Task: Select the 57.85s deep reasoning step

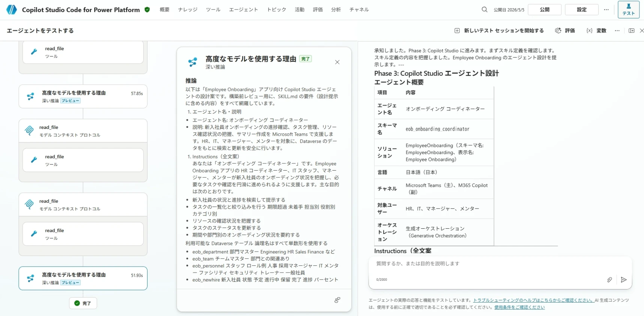Action: click(x=83, y=96)
